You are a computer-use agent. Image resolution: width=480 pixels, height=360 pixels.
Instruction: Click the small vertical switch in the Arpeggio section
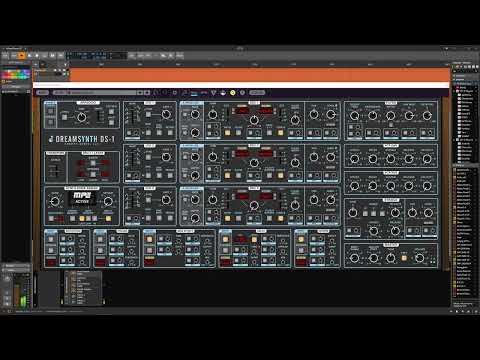click(99, 116)
